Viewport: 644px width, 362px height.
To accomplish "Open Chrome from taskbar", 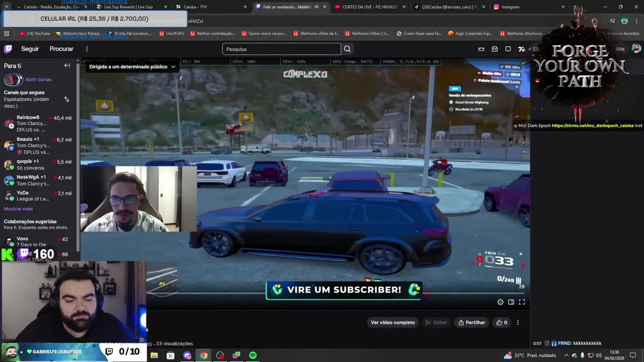I will [x=203, y=355].
